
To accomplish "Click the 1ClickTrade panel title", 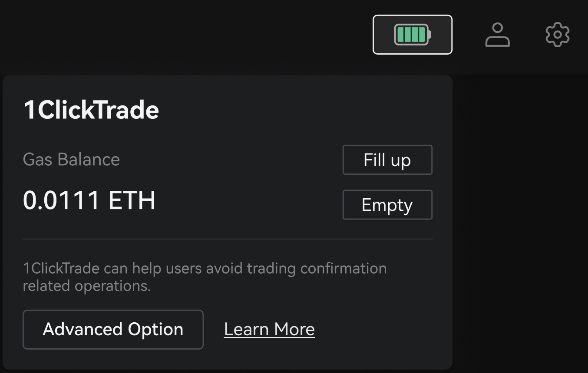I will click(91, 110).
